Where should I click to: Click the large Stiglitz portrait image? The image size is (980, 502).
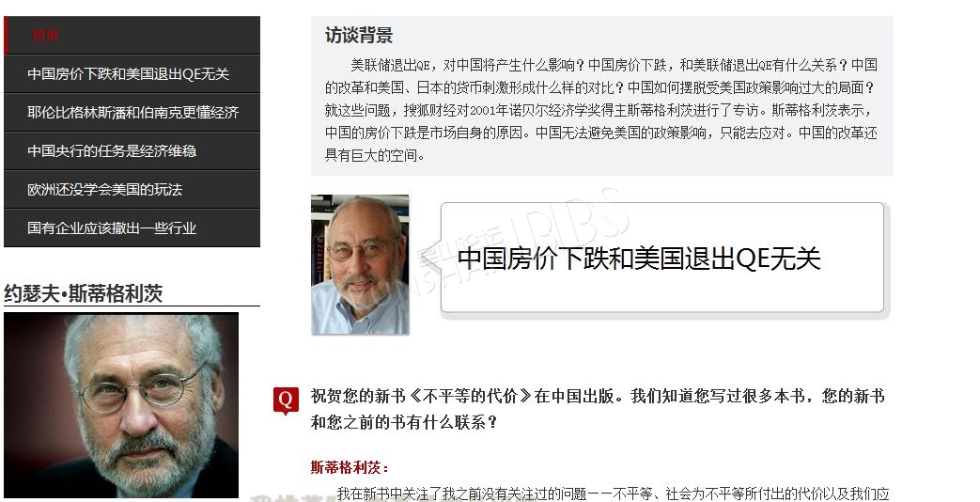click(121, 405)
